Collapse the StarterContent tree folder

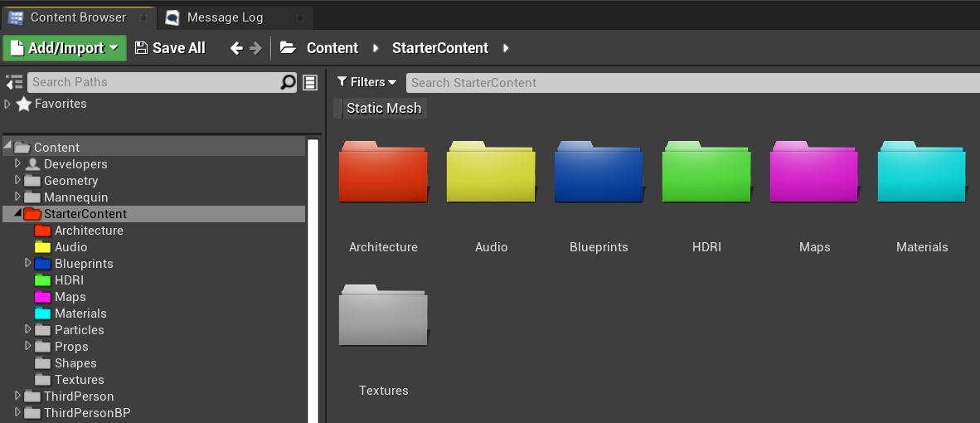click(17, 213)
